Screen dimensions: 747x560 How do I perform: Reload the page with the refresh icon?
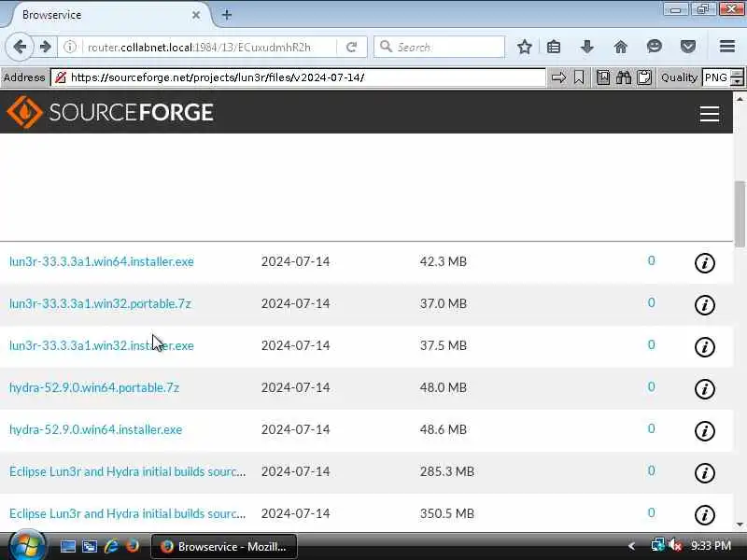click(x=352, y=47)
